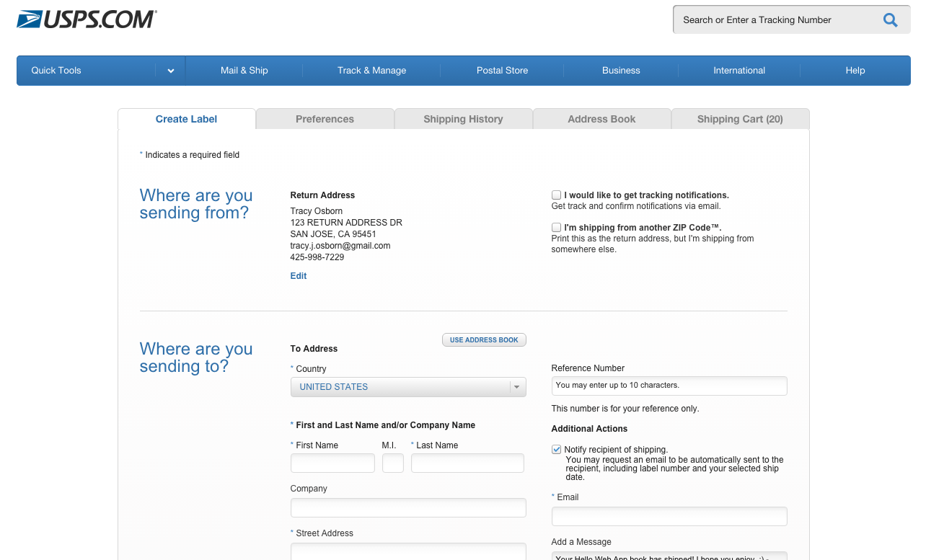Uncheck Notify recipient of shipping

(x=556, y=450)
